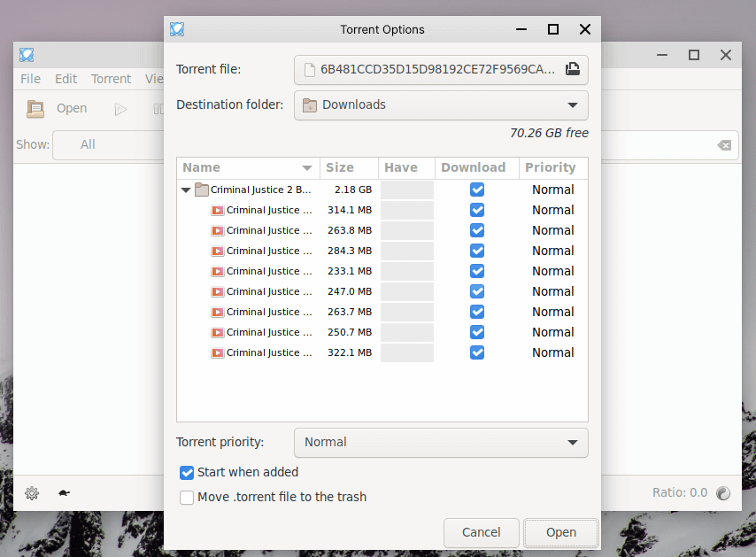Open the Show All filter dropdown in main window
This screenshot has height=557, width=756.
click(x=109, y=144)
